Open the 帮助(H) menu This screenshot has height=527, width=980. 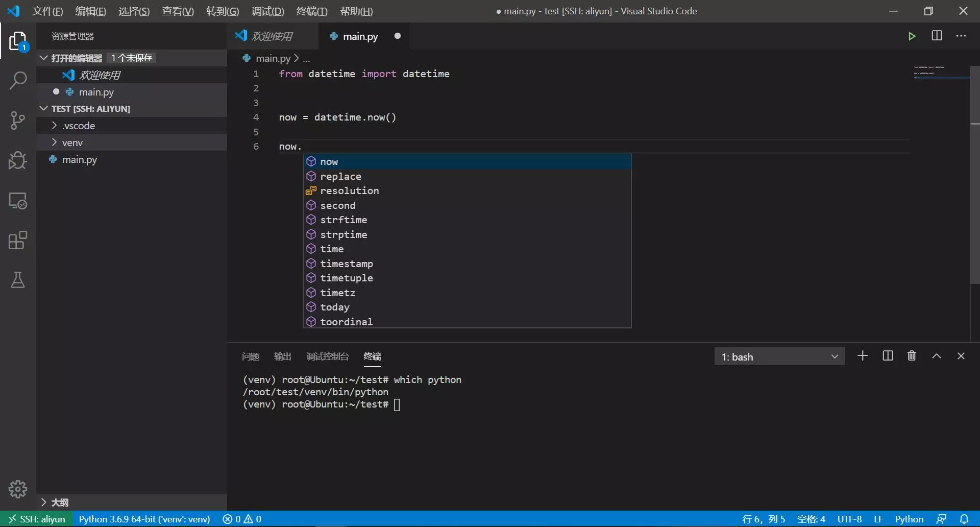[356, 11]
